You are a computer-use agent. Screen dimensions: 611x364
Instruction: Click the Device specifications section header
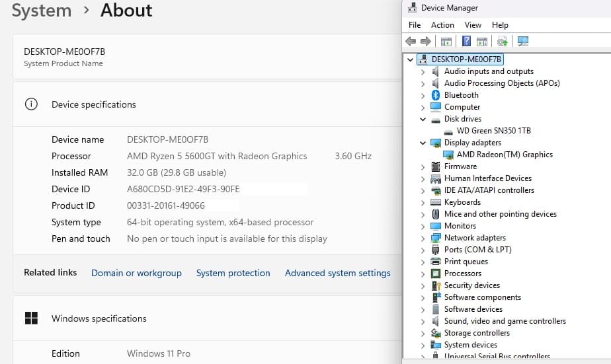point(208,104)
